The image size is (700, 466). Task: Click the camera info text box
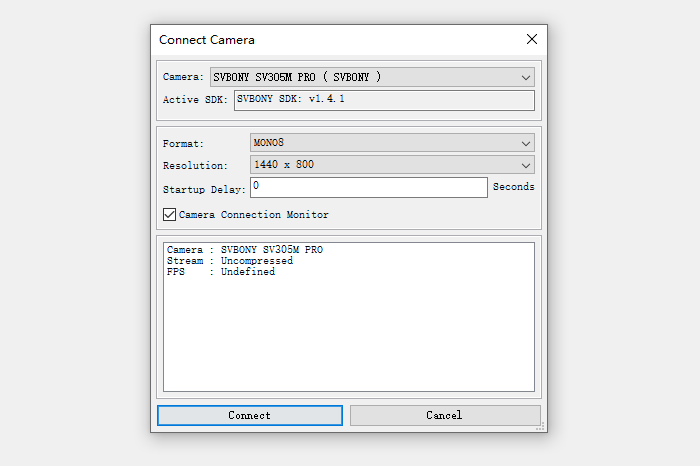tap(349, 330)
